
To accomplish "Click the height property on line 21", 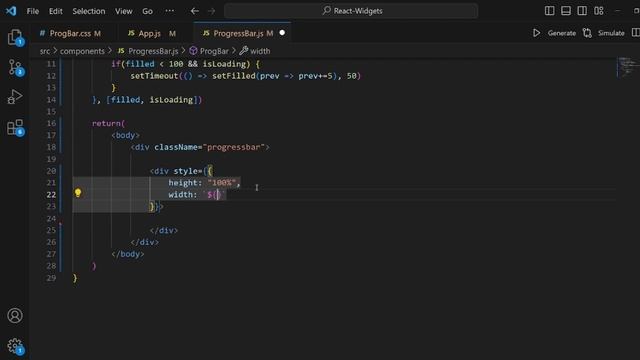I will 182,183.
